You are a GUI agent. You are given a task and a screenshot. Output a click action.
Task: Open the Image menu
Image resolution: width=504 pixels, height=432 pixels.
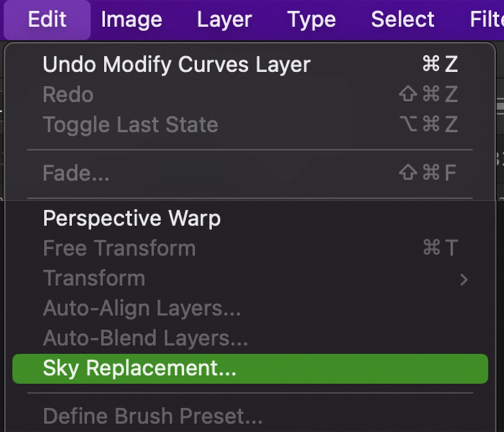click(131, 19)
